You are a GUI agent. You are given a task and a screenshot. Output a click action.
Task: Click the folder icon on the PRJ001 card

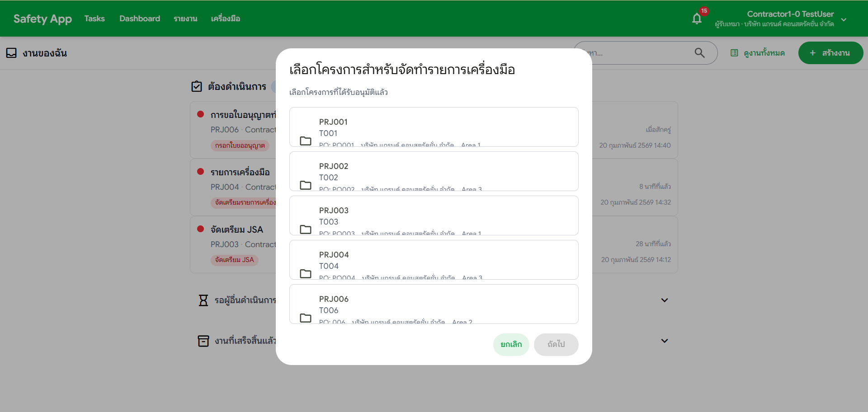(305, 141)
